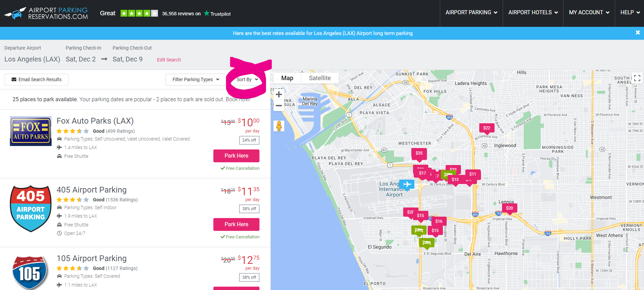644x290 pixels.
Task: Open the Fox Auto Parks (LAX) listing title
Action: (x=95, y=121)
